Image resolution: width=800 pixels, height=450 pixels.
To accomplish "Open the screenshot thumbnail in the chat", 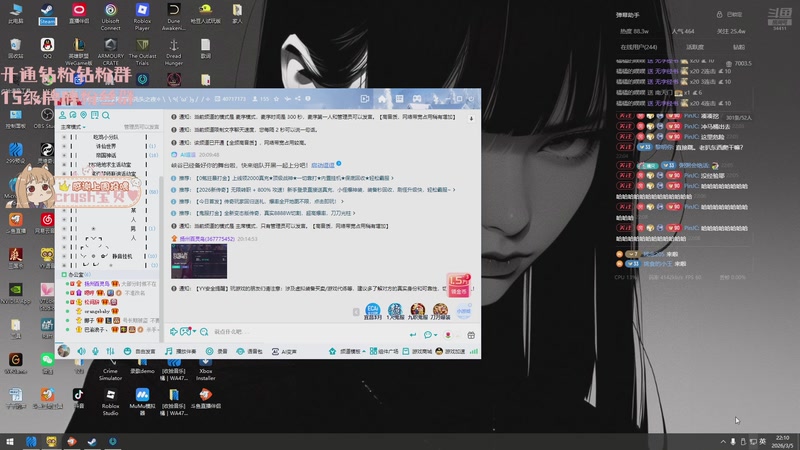I will click(x=199, y=261).
